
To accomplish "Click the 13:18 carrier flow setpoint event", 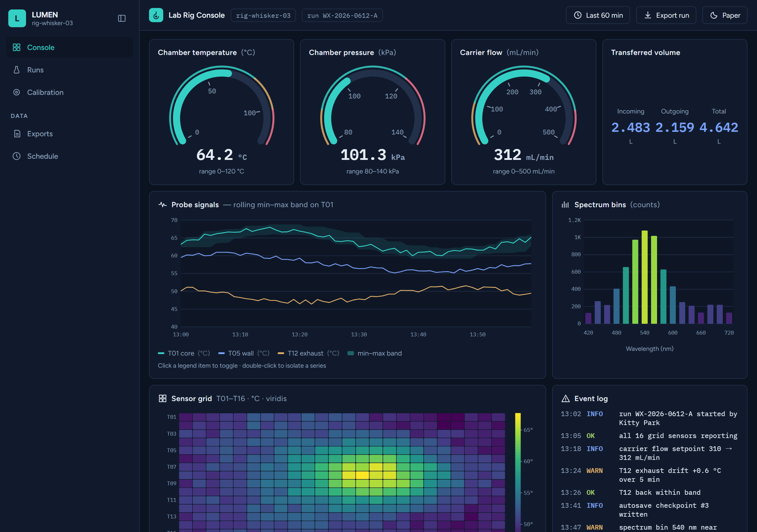I will pyautogui.click(x=650, y=453).
